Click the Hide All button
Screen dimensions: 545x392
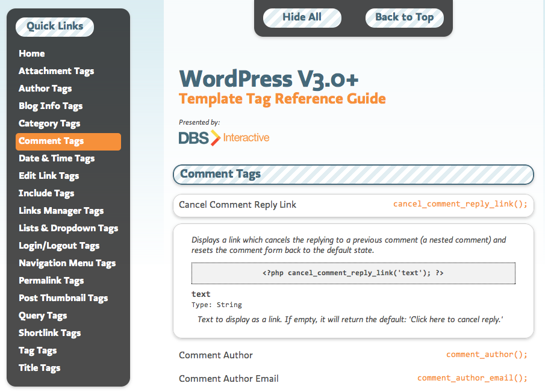click(302, 17)
